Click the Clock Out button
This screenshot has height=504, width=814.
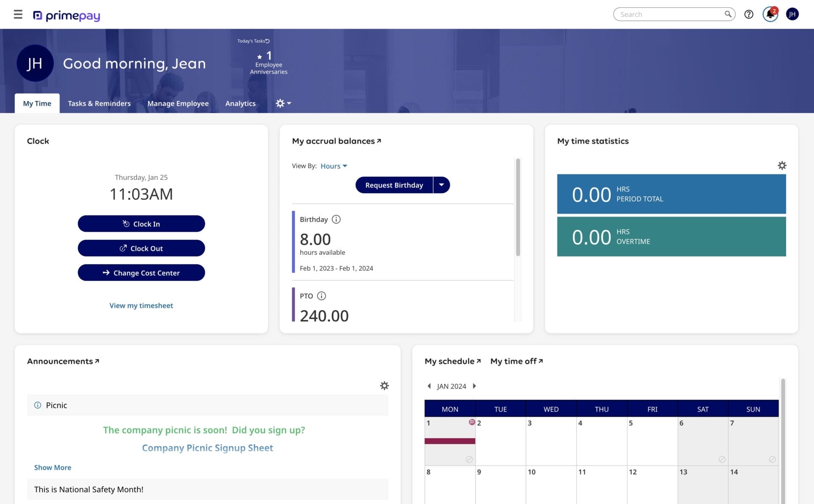click(x=141, y=248)
